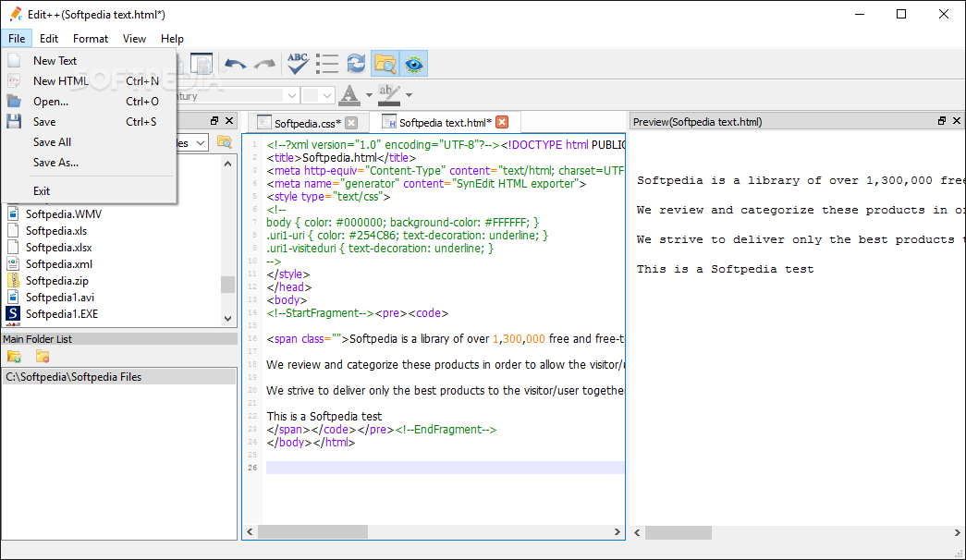
Task: Open the Edit menu
Action: coord(49,38)
